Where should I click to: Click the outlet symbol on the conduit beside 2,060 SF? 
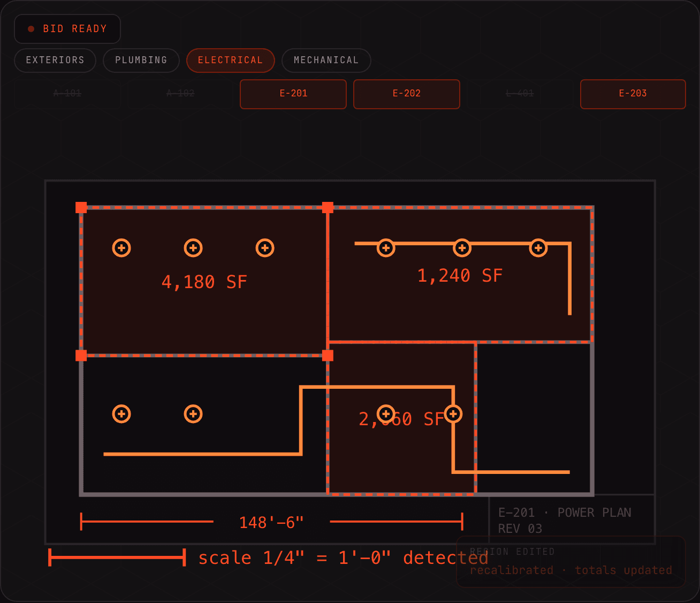click(453, 414)
